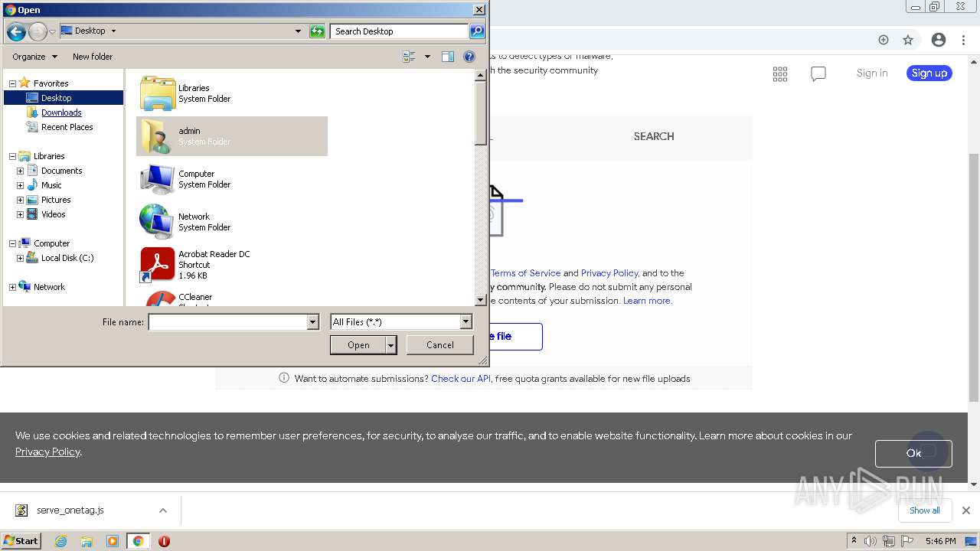Click the file list vertical scrollbar thumb
This screenshot has height=551, width=980.
(x=481, y=112)
